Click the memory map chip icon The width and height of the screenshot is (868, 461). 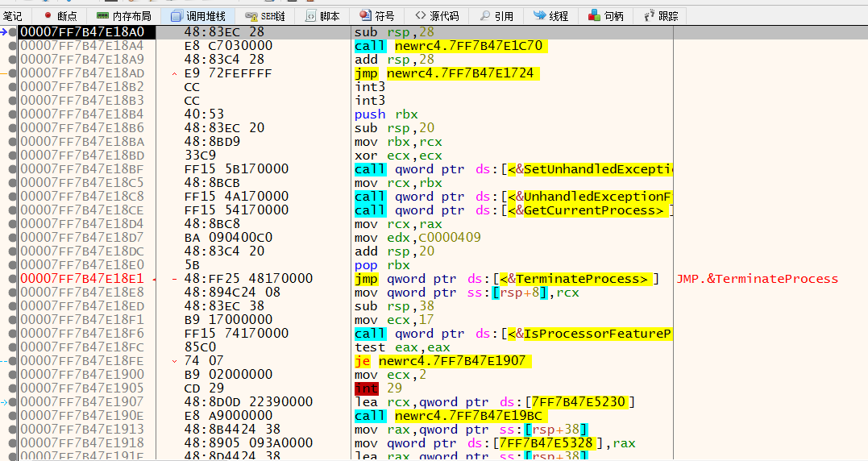pyautogui.click(x=102, y=15)
